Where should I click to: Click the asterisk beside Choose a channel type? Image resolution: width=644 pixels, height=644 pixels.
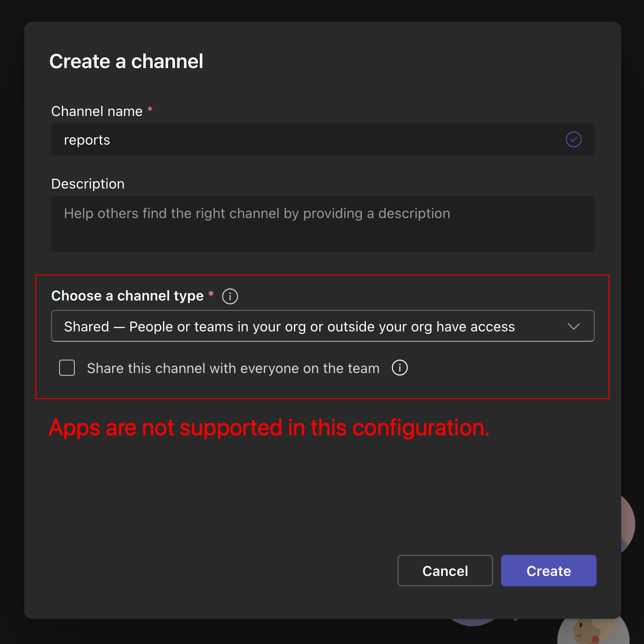pos(211,295)
